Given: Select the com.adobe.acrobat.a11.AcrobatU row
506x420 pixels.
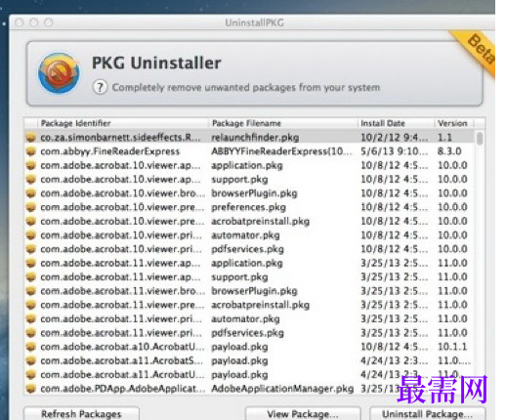Looking at the screenshot, I should (x=249, y=375).
